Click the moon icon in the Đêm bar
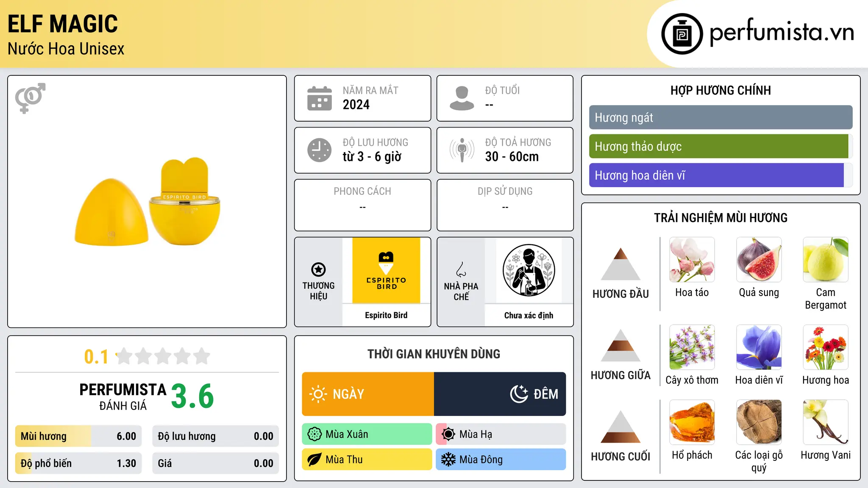The width and height of the screenshot is (868, 488). pyautogui.click(x=519, y=394)
